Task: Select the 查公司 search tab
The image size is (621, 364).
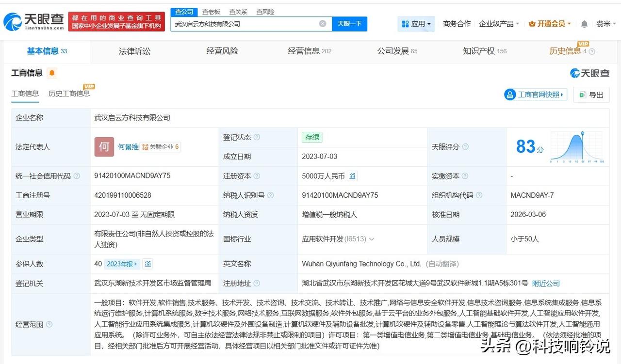Action: click(184, 12)
